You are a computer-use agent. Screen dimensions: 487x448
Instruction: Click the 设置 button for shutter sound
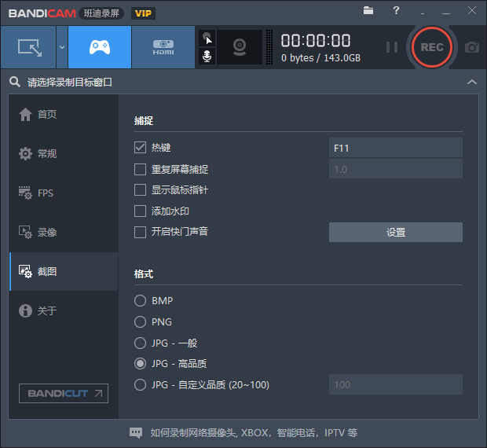tap(395, 233)
